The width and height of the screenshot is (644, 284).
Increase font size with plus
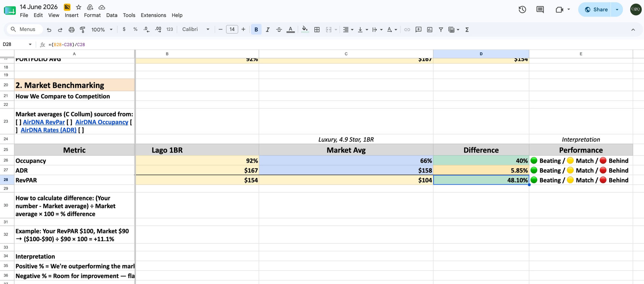tap(243, 29)
